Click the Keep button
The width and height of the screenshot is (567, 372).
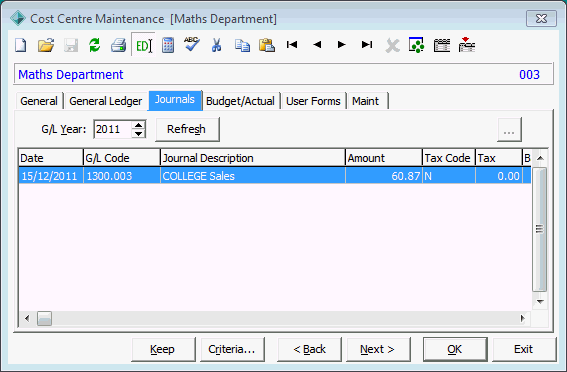point(163,349)
